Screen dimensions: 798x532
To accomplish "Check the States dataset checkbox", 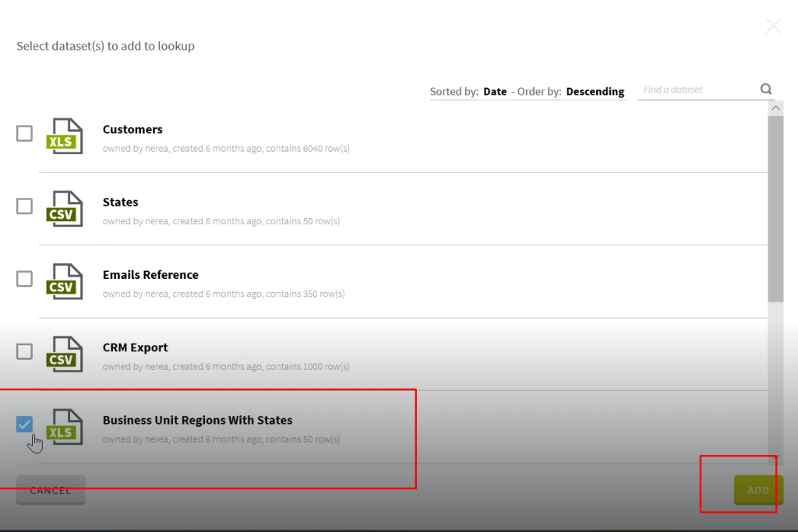I will click(x=24, y=206).
